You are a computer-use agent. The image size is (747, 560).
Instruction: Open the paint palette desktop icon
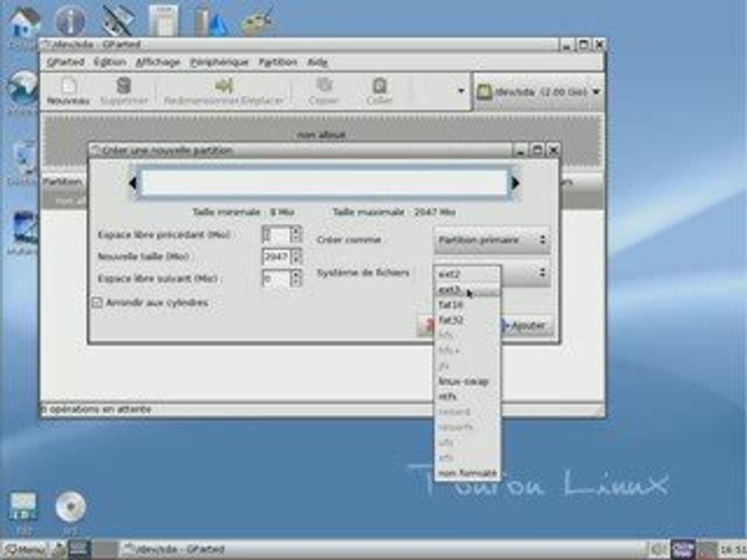[x=258, y=21]
